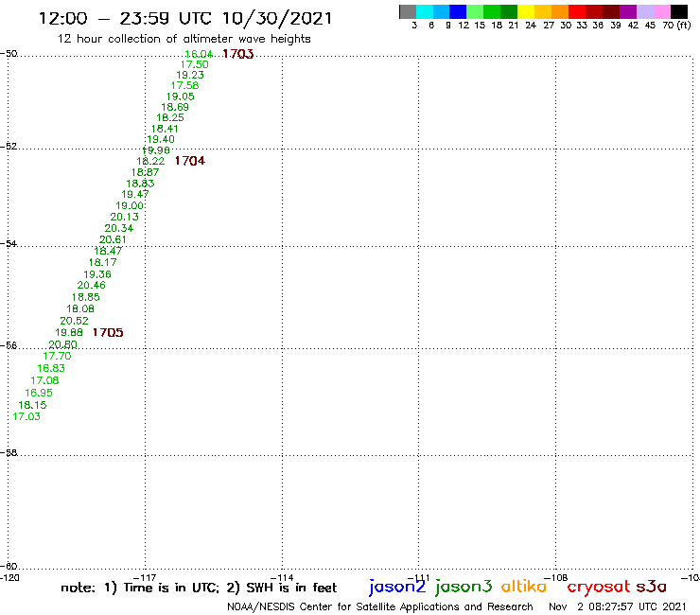
Task: Click the wave height value 17.03
Action: pos(26,416)
